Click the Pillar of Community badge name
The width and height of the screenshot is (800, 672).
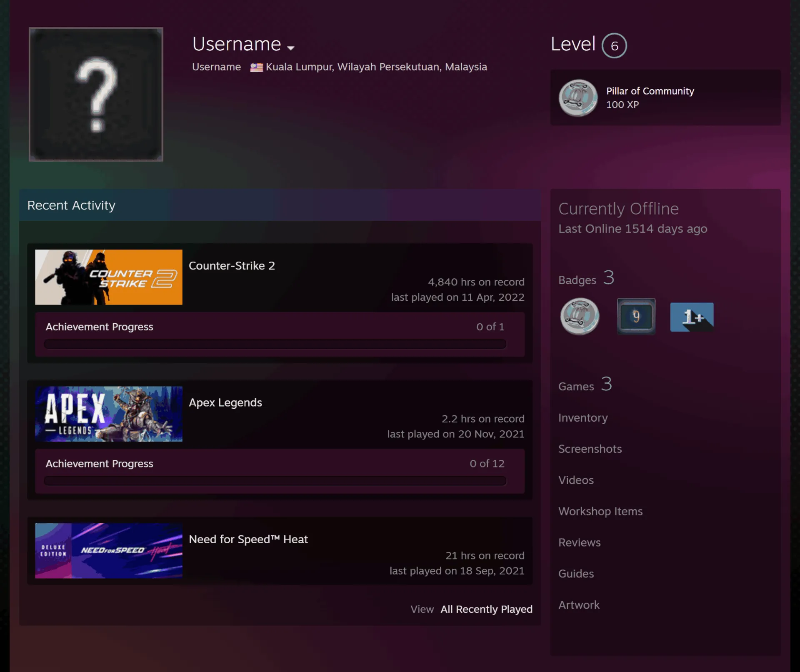click(x=650, y=91)
